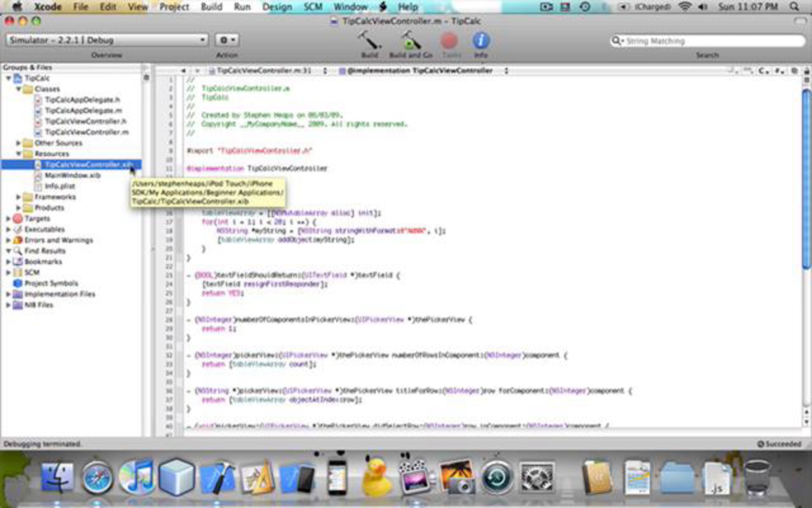Expand the Executables group
The image size is (812, 508).
8,229
